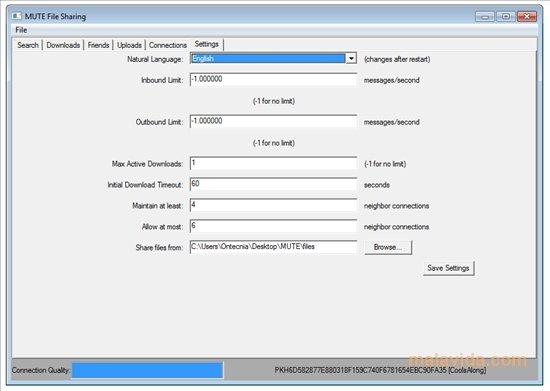
Task: Click the 'Allow at most:' label
Action: pos(162,227)
